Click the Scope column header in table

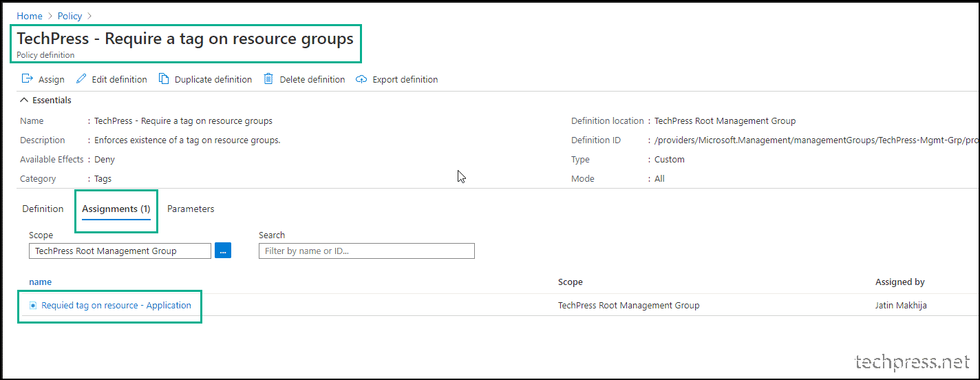pyautogui.click(x=571, y=282)
